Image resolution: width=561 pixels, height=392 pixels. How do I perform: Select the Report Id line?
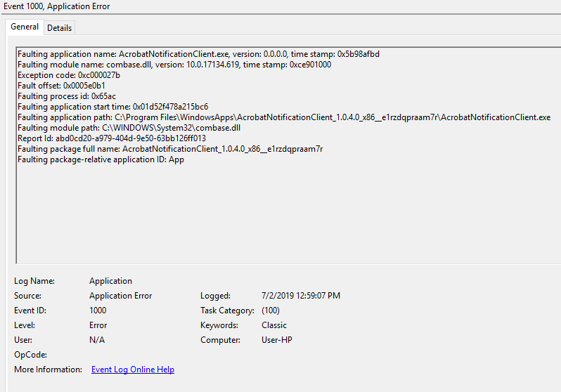(x=112, y=138)
